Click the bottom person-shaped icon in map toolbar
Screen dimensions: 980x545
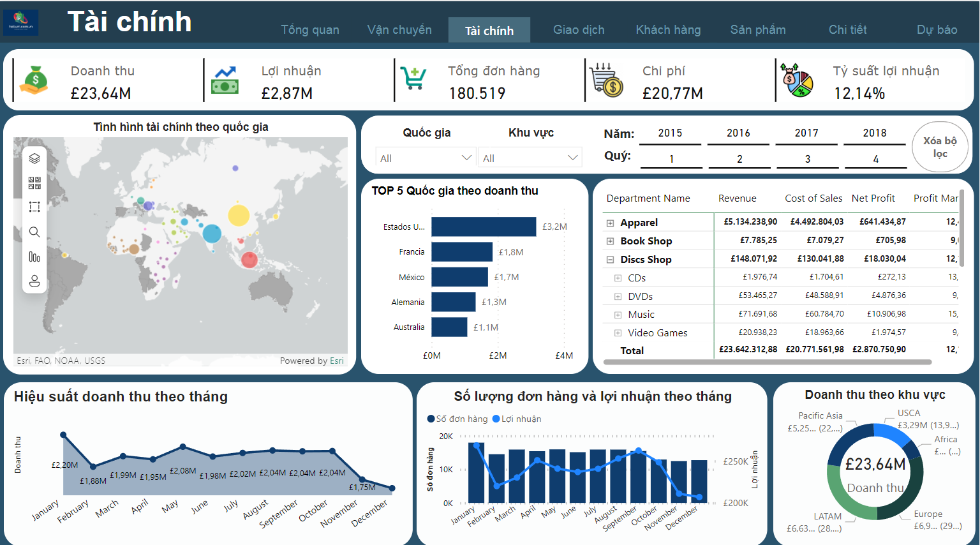click(x=34, y=281)
